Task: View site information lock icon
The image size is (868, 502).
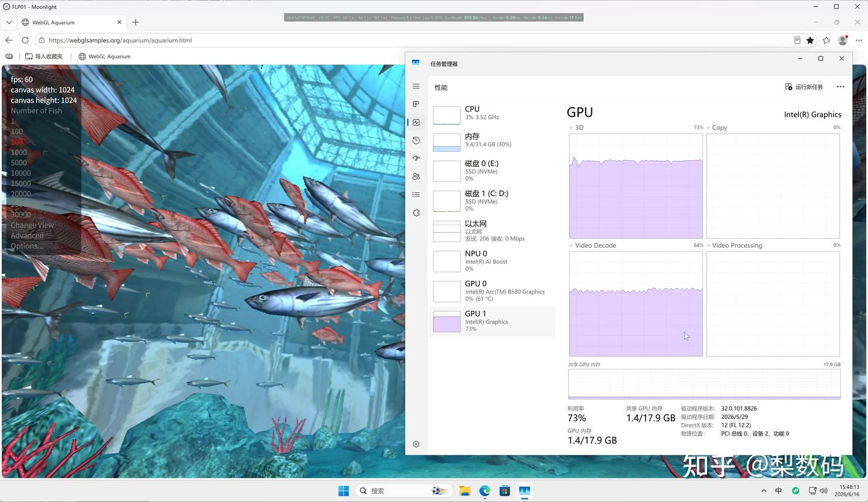Action: [41, 40]
